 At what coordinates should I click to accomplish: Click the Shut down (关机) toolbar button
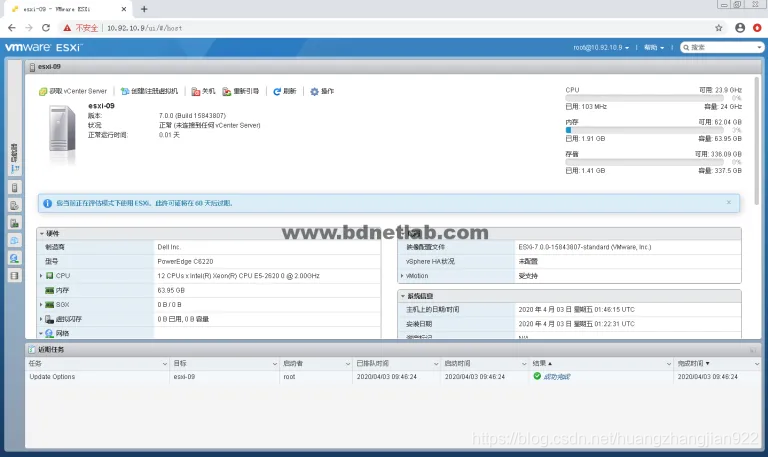point(203,91)
